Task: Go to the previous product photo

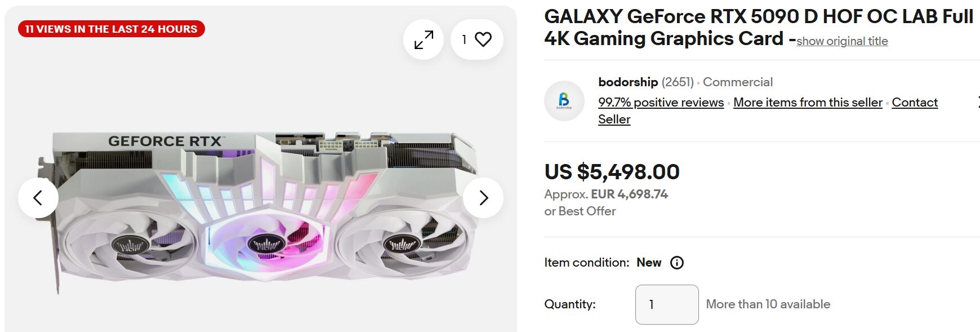Action: coord(38,198)
